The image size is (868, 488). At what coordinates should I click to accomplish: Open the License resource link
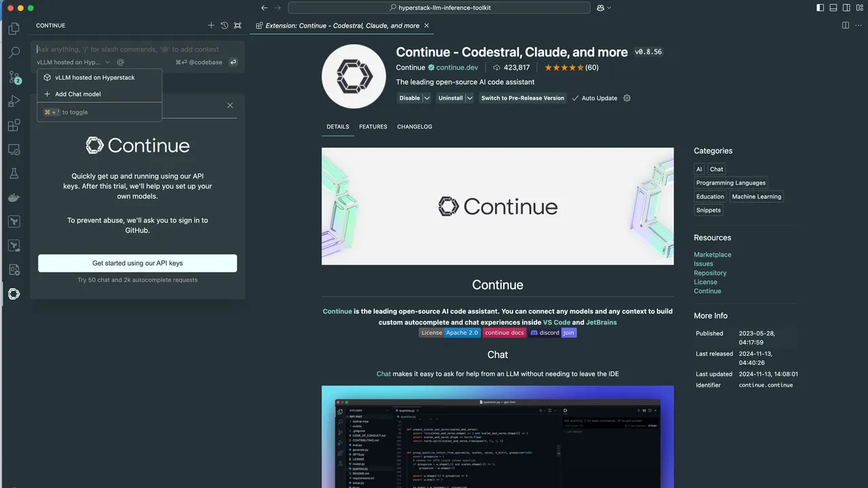point(705,282)
